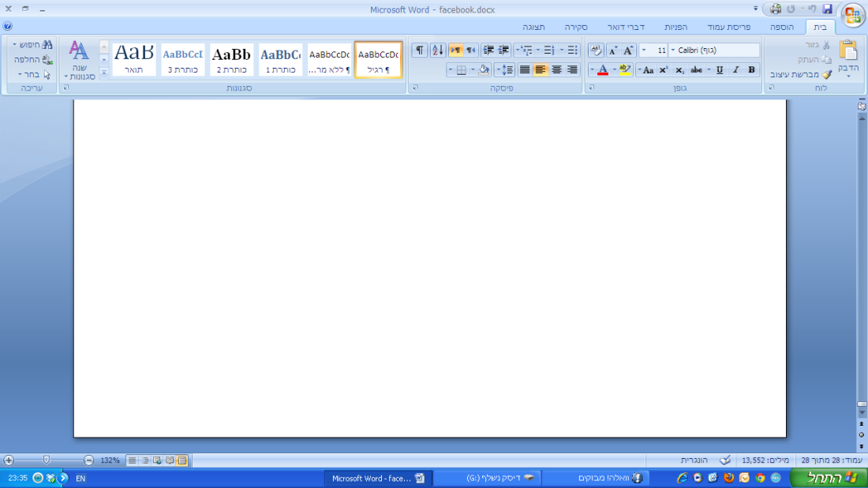Click the העתק (Copy) button

pyautogui.click(x=814, y=59)
